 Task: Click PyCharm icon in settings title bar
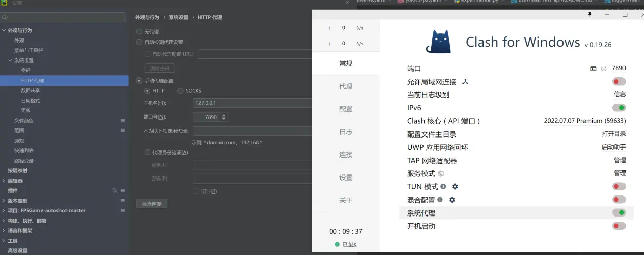(5, 3)
